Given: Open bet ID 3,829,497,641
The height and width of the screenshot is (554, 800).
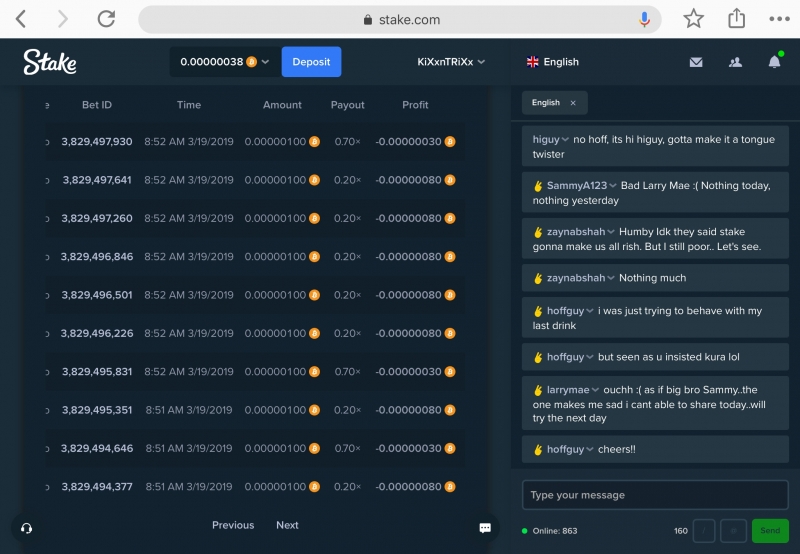Looking at the screenshot, I should [x=97, y=180].
